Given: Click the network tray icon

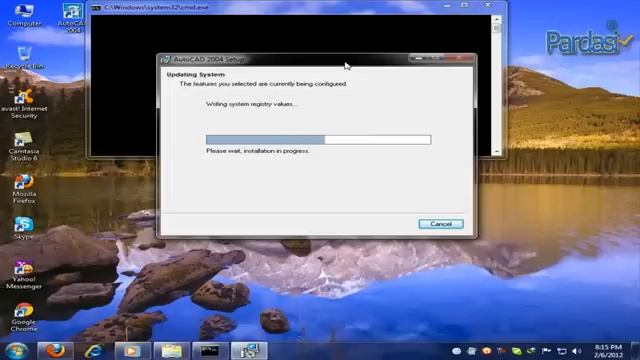Looking at the screenshot, I should click(x=562, y=351).
